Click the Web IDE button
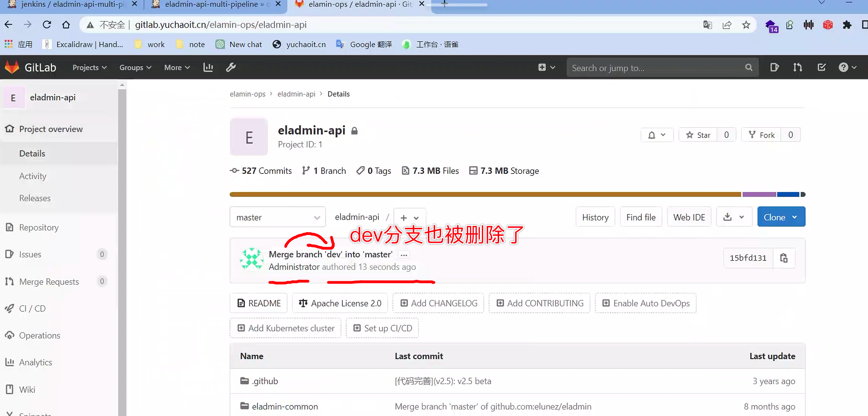This screenshot has width=868, height=416. click(x=689, y=217)
